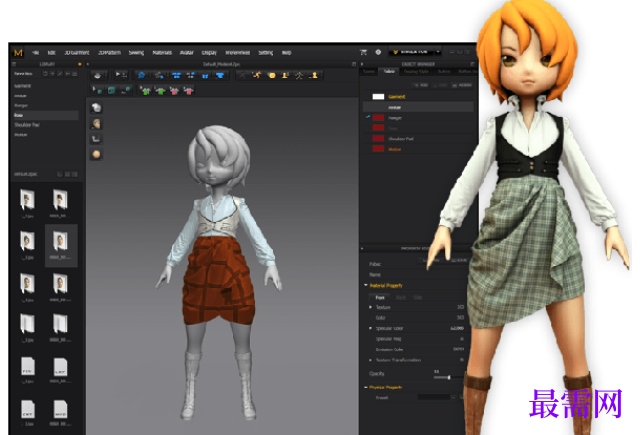Open the Display menu
This screenshot has height=435, width=641.
click(x=209, y=53)
